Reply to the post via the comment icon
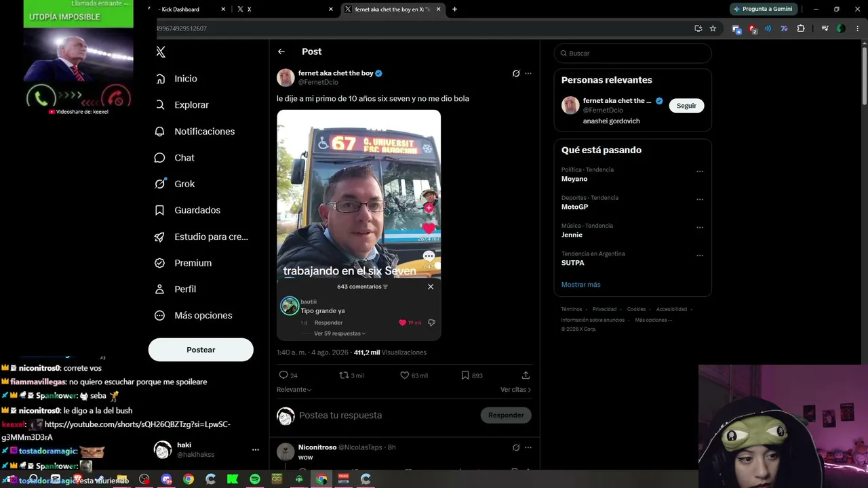868x488 pixels. 283,375
